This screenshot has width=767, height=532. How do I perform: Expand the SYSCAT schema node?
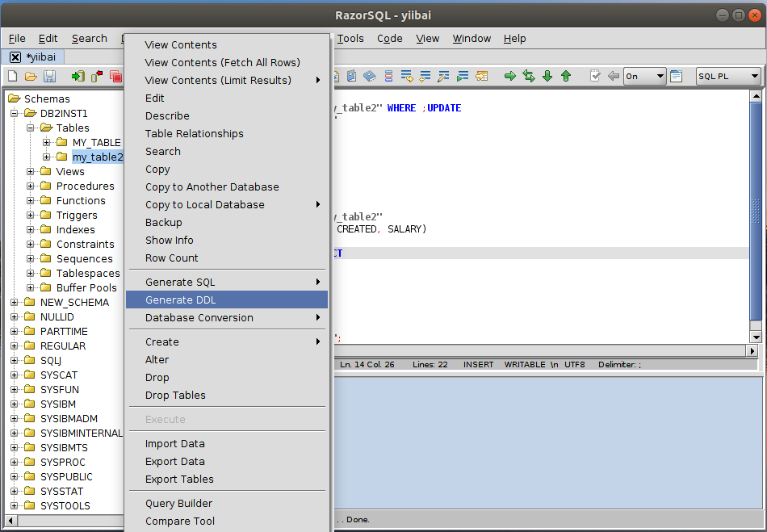pos(15,375)
